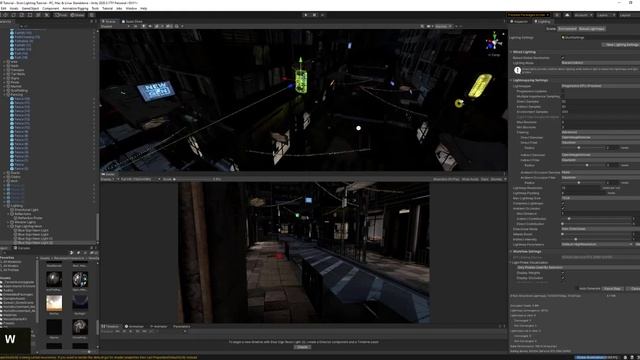Open the Baked Lightmaps tab in the Lighting window

point(591,29)
